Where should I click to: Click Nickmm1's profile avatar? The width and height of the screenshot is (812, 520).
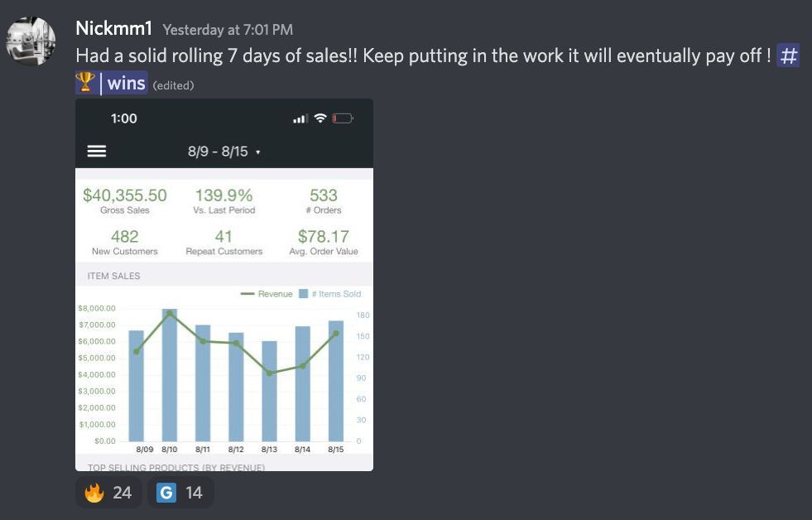(x=31, y=41)
